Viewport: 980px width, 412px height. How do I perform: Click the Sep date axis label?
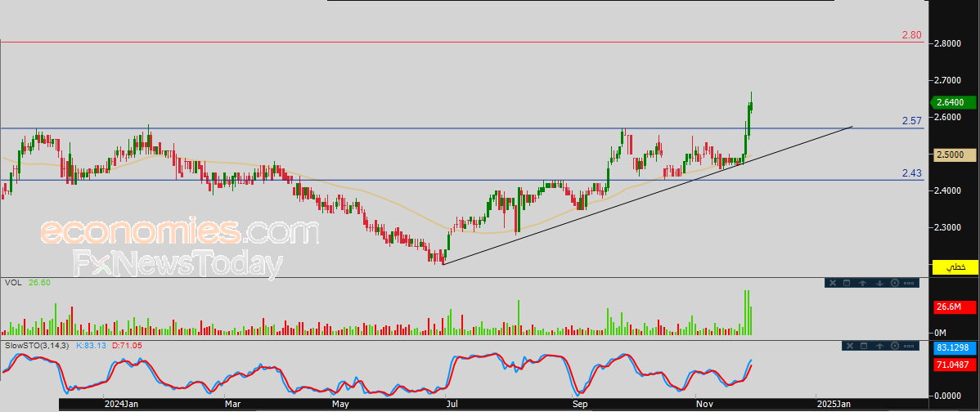click(581, 404)
